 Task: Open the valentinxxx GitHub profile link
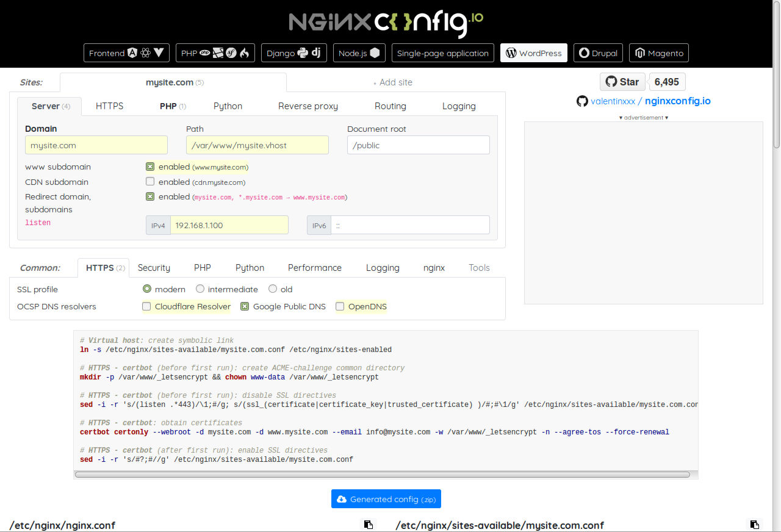click(x=613, y=101)
